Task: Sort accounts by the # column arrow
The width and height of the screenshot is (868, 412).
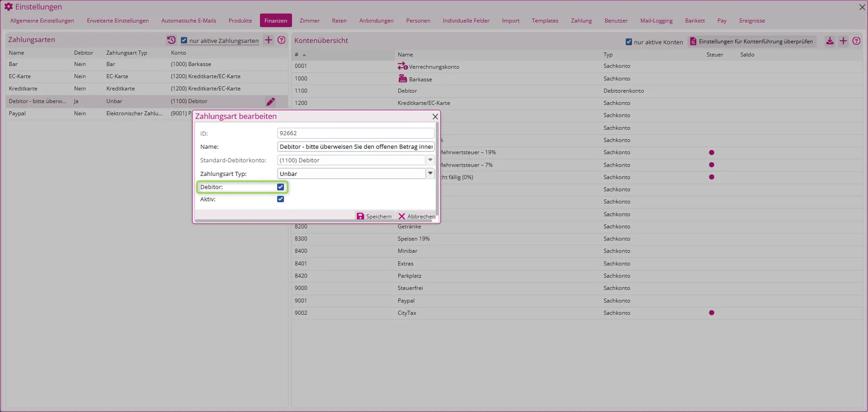Action: point(304,55)
